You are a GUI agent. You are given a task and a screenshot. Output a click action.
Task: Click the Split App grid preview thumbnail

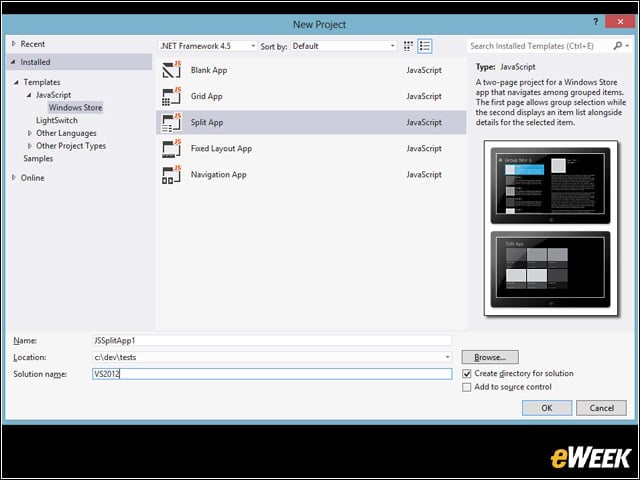coord(550,269)
